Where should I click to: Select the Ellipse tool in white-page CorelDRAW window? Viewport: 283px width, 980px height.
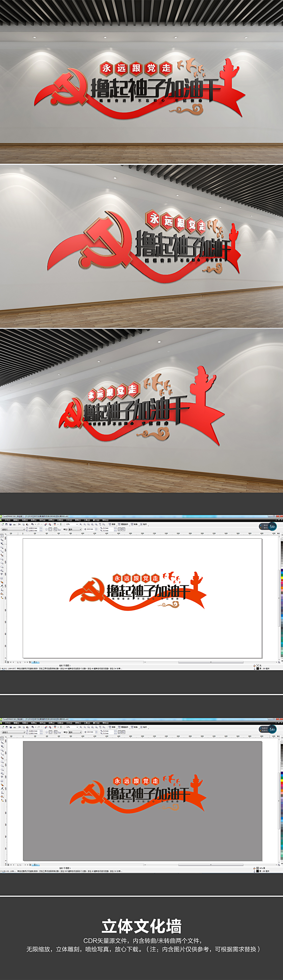coord(2,563)
